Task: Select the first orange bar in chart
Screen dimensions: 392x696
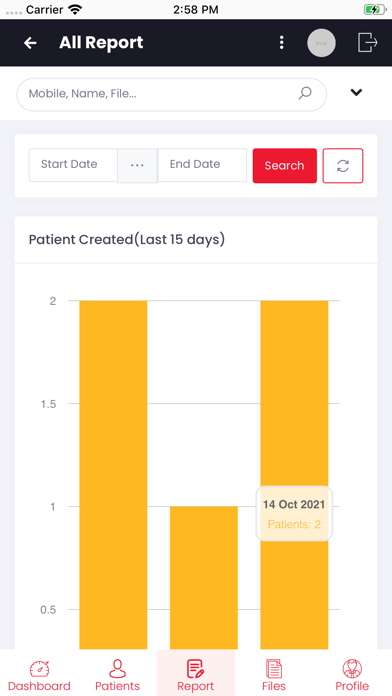Action: click(x=113, y=475)
